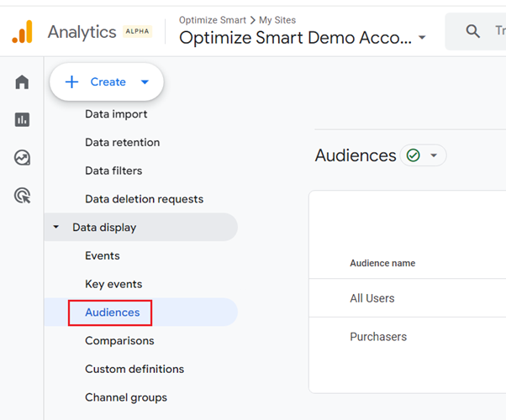Open the account selector dropdown arrow
Image resolution: width=506 pixels, height=420 pixels.
422,38
